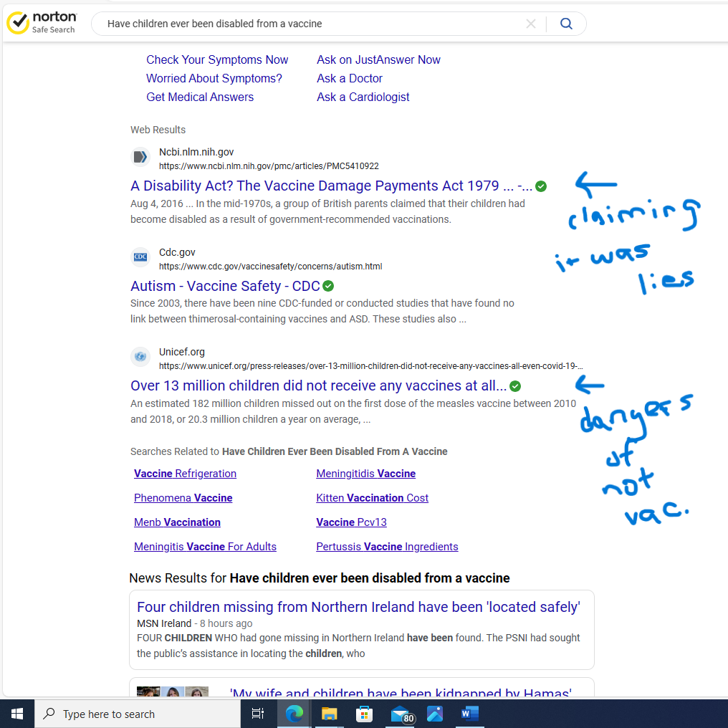Click the magnifier search icon

point(566,24)
